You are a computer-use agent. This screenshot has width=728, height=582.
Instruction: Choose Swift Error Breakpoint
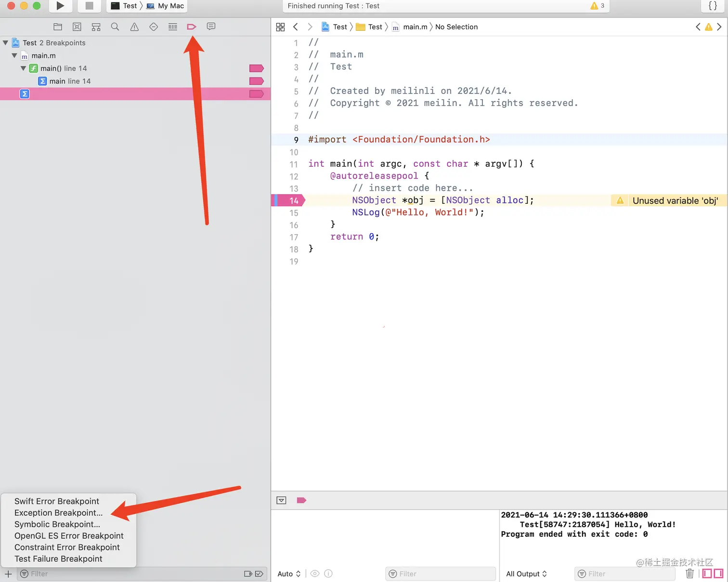57,501
